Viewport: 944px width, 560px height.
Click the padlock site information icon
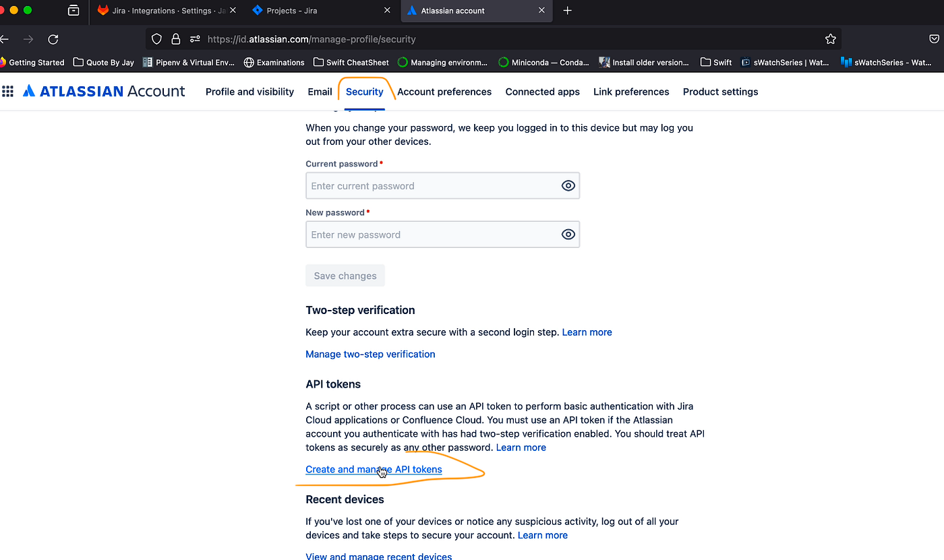175,39
